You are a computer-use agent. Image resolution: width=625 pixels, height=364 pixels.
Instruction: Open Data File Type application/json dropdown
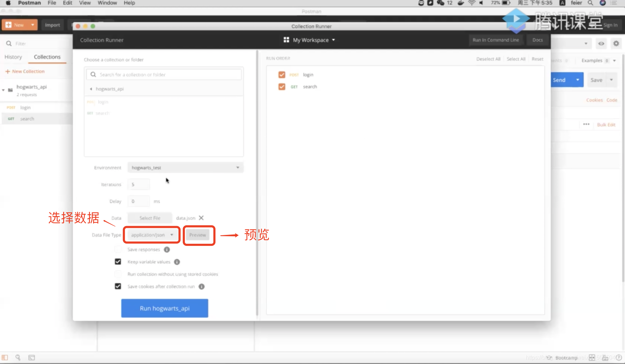click(152, 235)
